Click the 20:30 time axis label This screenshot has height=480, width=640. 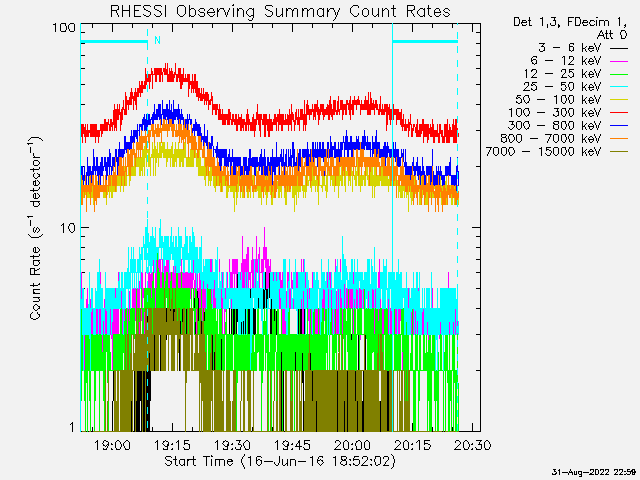(472, 445)
